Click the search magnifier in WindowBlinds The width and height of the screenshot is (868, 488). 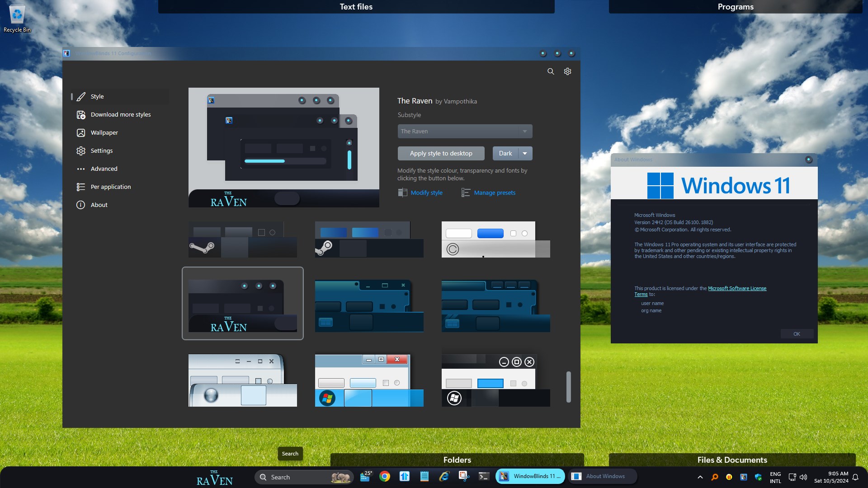tap(551, 71)
